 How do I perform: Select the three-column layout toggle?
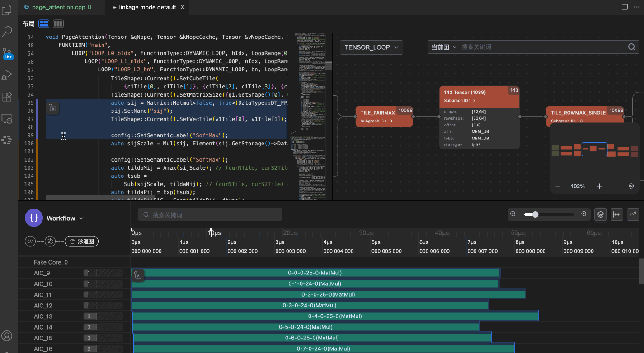point(58,23)
